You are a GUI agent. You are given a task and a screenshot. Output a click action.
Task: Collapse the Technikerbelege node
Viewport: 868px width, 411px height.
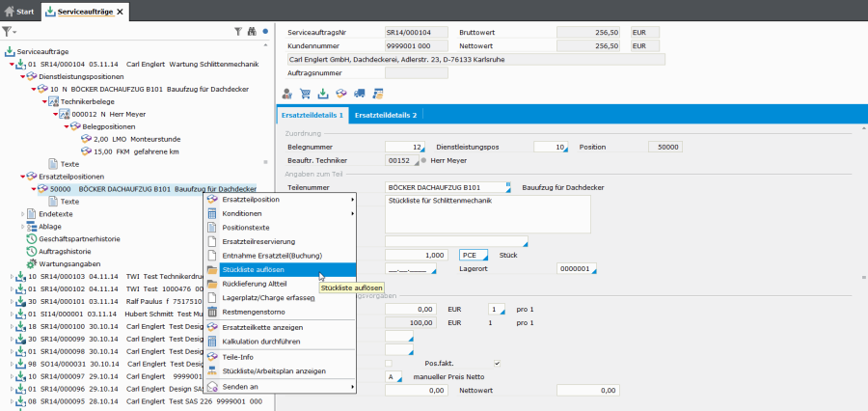click(44, 102)
